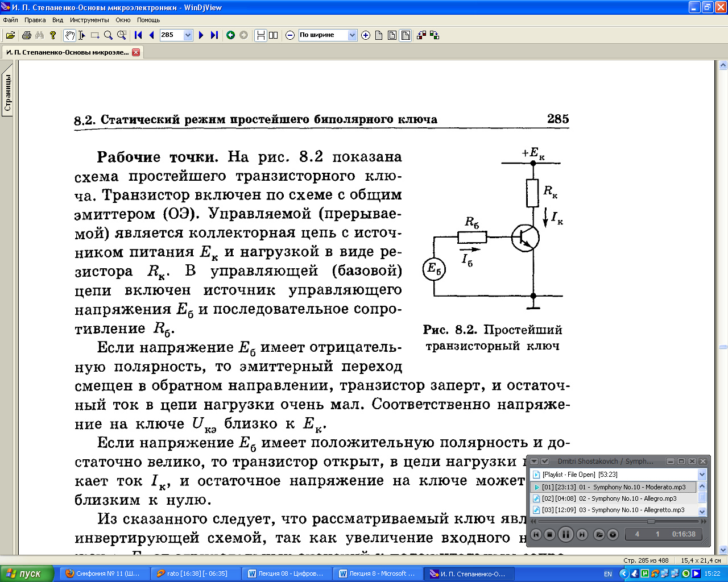Screen dimensions: 728x582
Task: Select the zoom-to-rectangle tool
Action: 122,35
